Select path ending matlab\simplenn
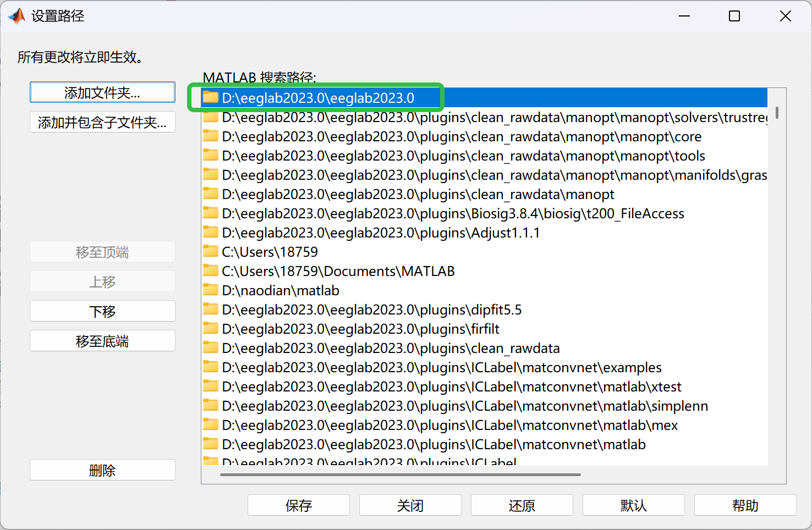812x530 pixels. coord(485,406)
